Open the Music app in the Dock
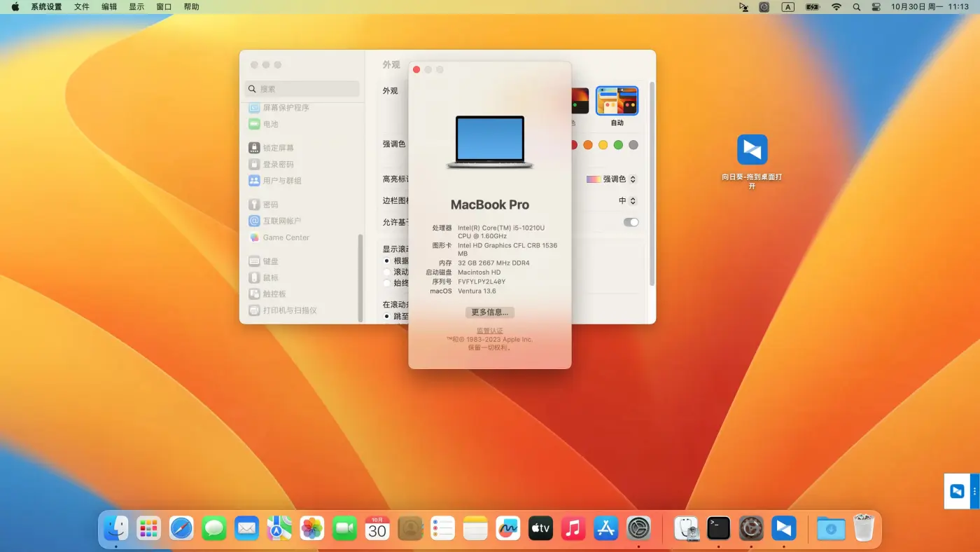This screenshot has width=980, height=552. point(573,528)
